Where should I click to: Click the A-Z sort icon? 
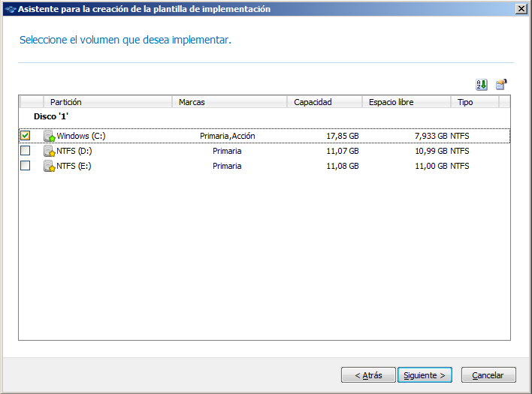[482, 85]
